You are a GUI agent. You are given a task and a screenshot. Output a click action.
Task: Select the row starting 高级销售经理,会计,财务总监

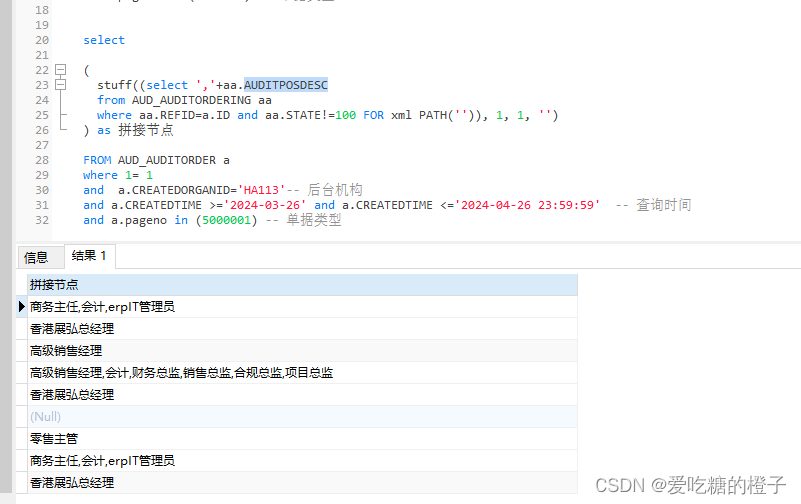point(302,373)
